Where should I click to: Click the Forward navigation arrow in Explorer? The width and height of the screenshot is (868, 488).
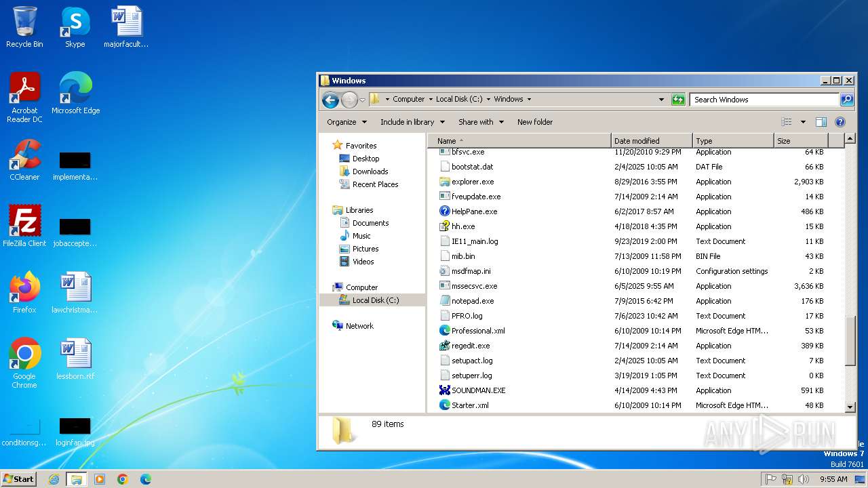click(349, 100)
